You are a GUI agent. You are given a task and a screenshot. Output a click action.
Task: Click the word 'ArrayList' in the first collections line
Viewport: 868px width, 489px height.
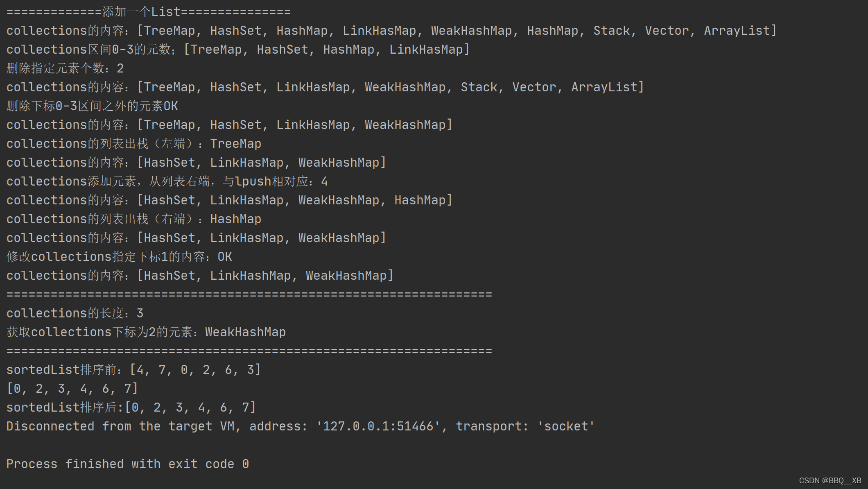[x=737, y=31]
